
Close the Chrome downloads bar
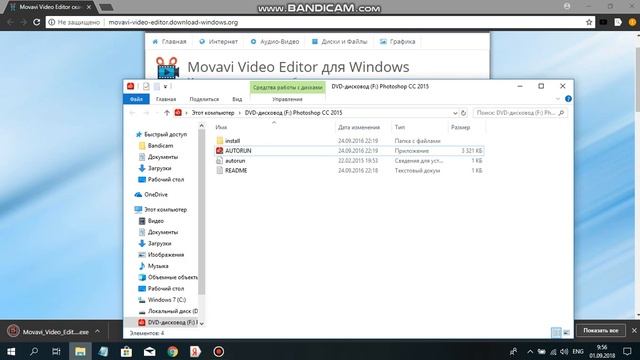tap(634, 331)
